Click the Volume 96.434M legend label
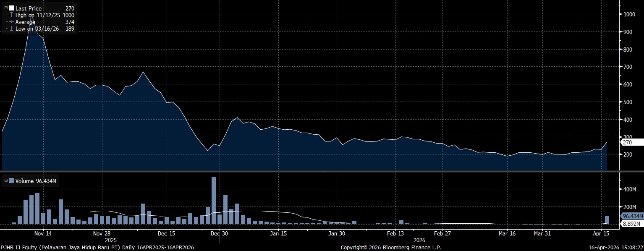The image size is (644, 251). 36,181
